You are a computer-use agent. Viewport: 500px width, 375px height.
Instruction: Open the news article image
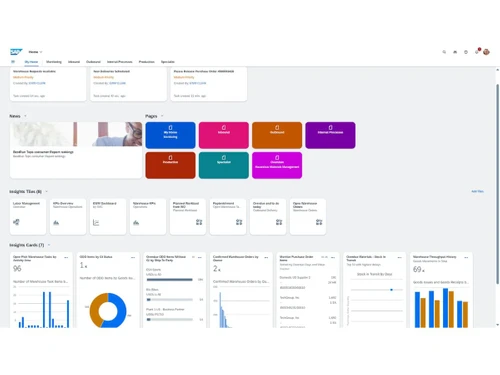tap(76, 134)
